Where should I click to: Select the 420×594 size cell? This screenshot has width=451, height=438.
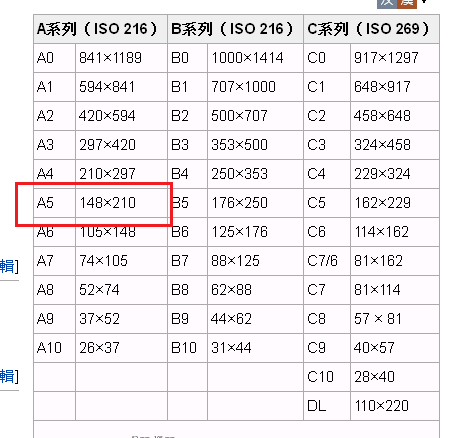coord(121,116)
